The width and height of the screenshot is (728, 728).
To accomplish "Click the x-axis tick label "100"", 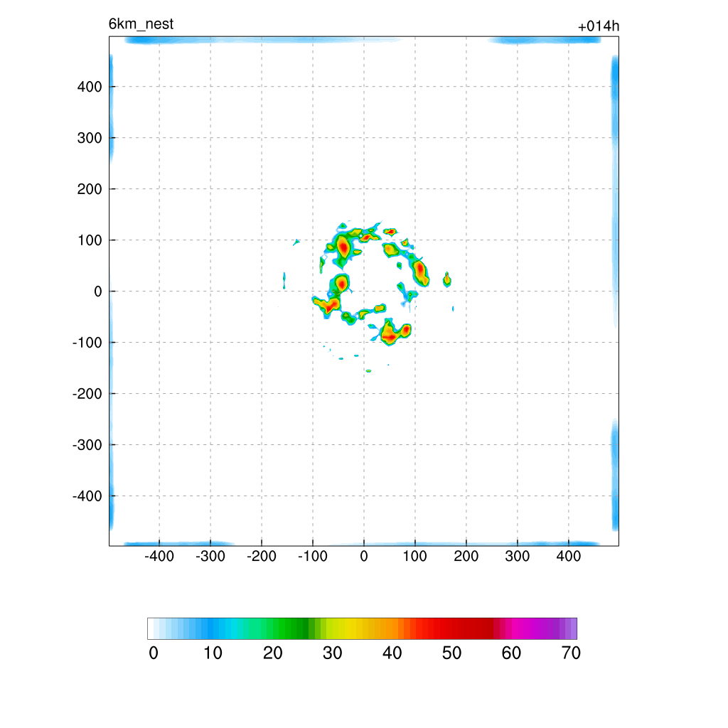I will coord(414,556).
